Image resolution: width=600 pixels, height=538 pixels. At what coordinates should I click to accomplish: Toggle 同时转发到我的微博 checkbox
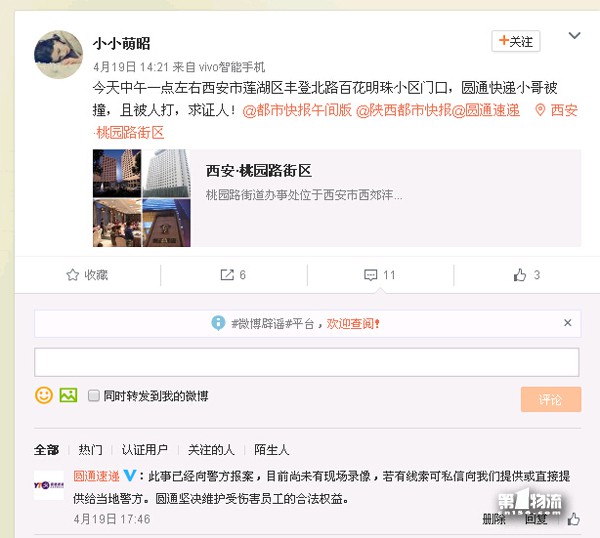93,396
